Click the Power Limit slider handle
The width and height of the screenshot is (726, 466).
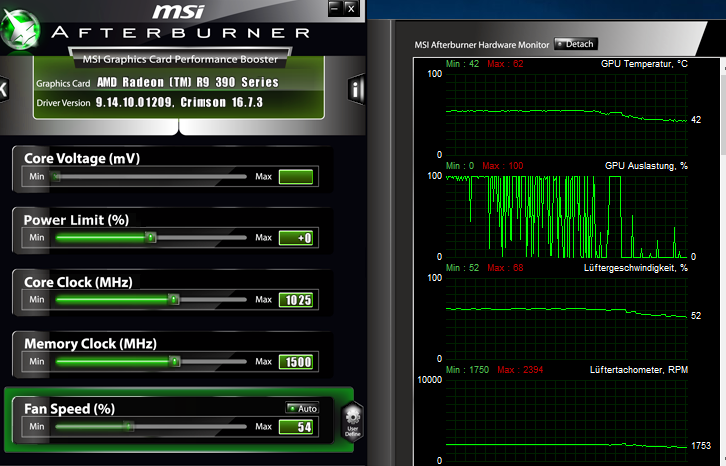[150, 238]
